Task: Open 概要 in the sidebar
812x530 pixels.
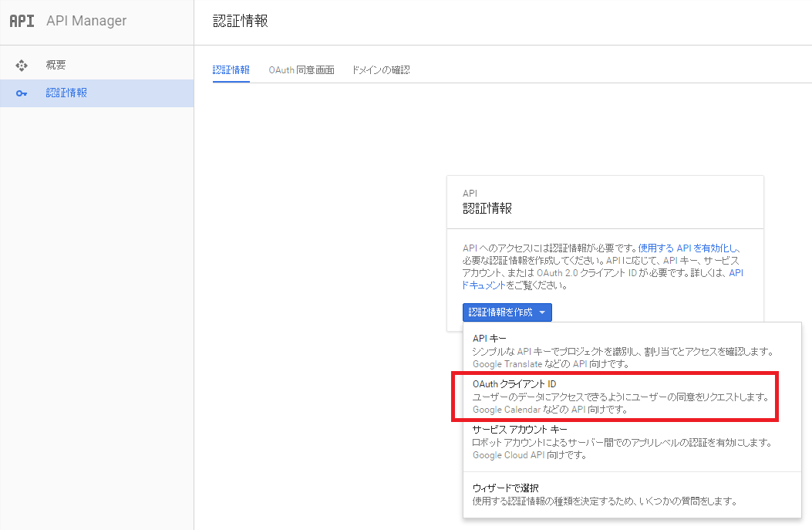Action: click(97, 66)
